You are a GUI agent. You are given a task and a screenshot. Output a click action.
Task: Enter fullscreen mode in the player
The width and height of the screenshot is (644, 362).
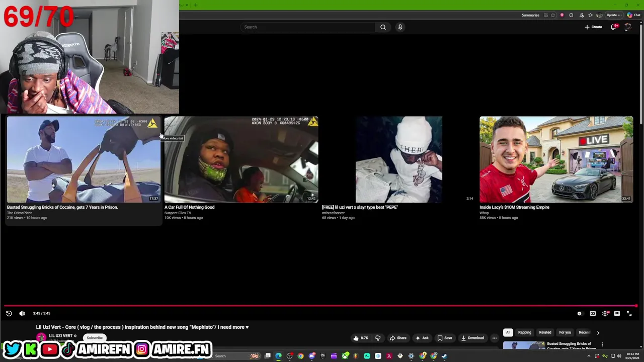pos(629,313)
